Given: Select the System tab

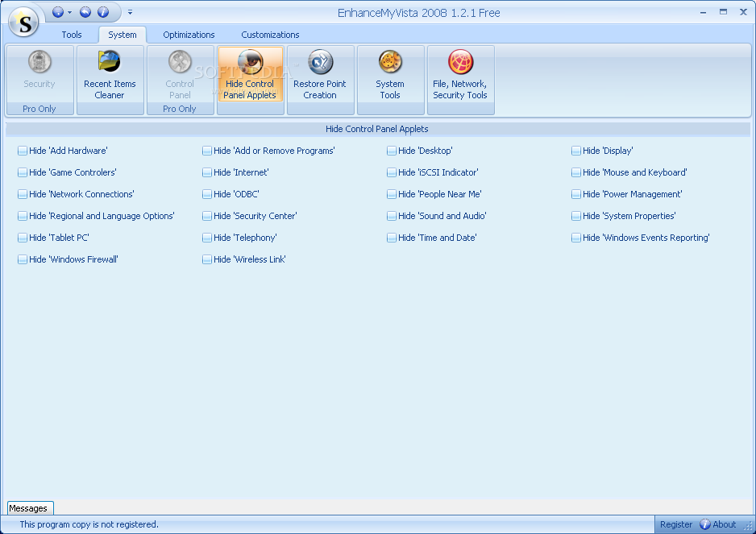Looking at the screenshot, I should (123, 35).
